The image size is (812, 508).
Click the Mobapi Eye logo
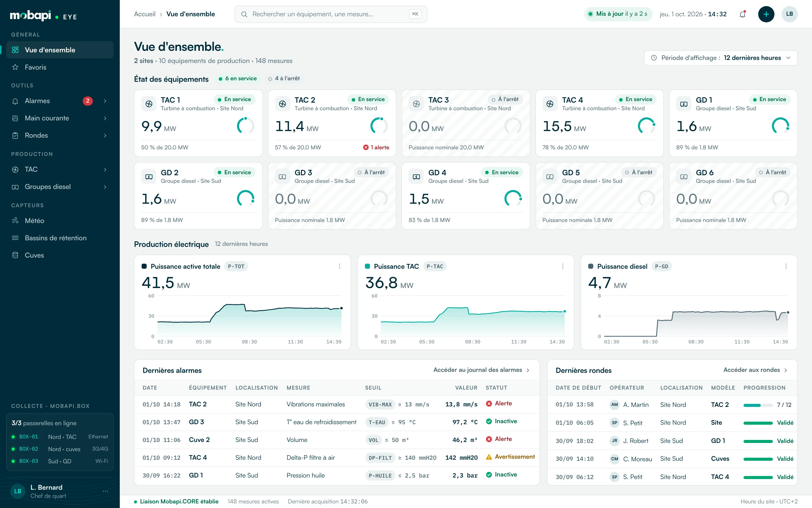44,16
